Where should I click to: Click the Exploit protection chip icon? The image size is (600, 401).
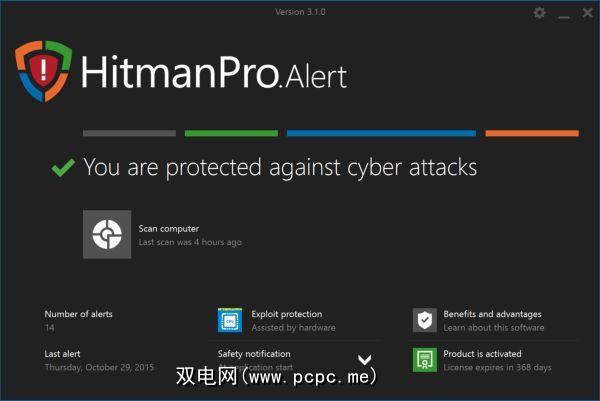tap(231, 320)
